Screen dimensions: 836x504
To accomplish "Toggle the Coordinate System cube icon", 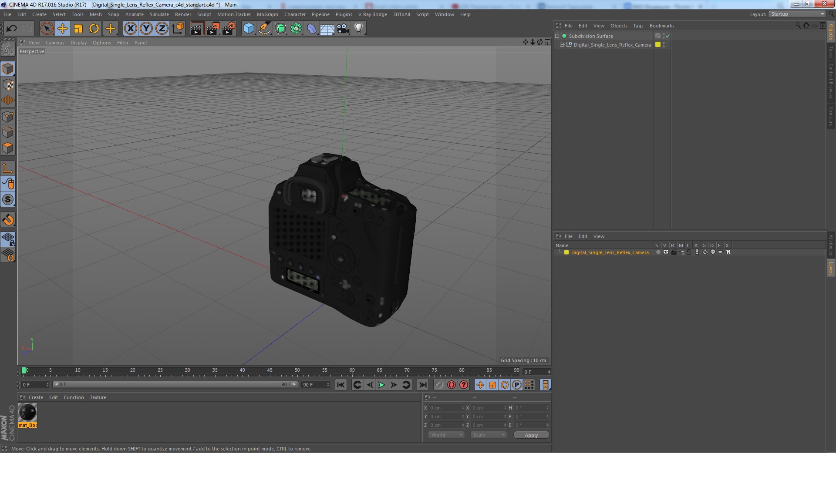I will click(178, 29).
